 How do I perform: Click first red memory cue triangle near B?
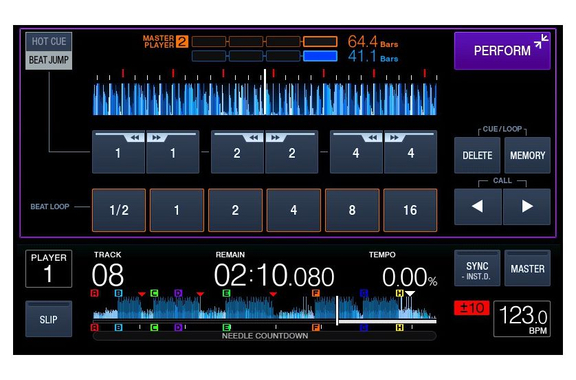142,294
